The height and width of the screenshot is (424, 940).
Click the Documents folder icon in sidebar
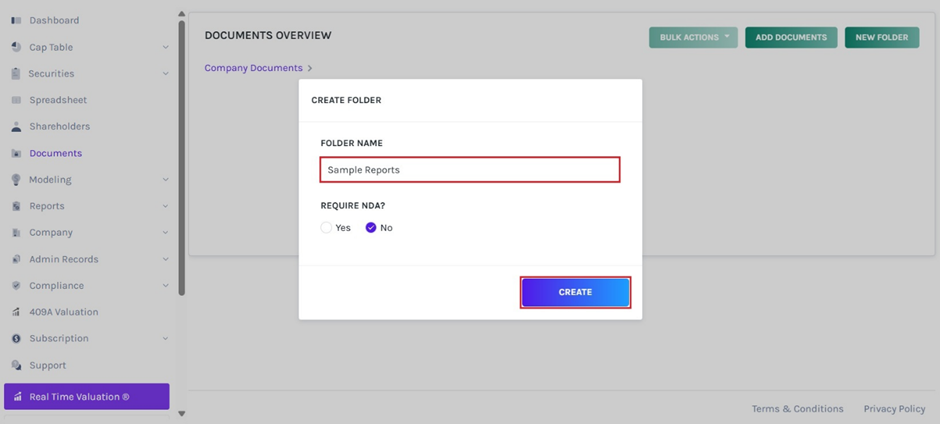16,153
